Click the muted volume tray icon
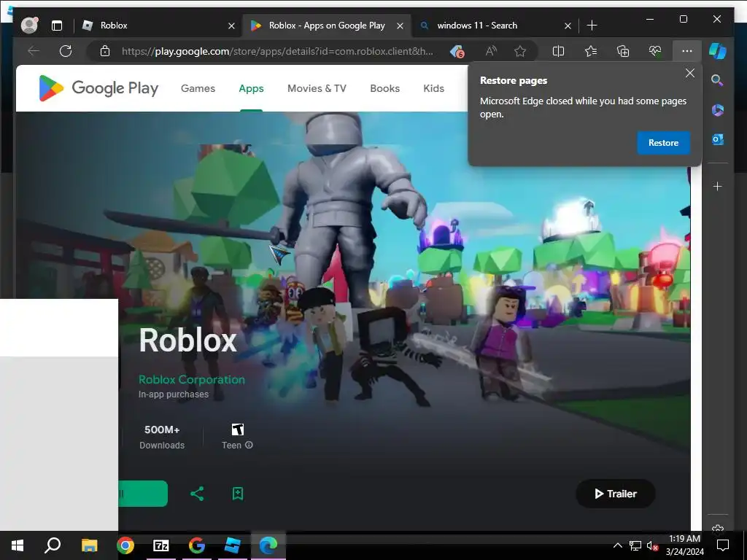The height and width of the screenshot is (560, 747). (652, 545)
